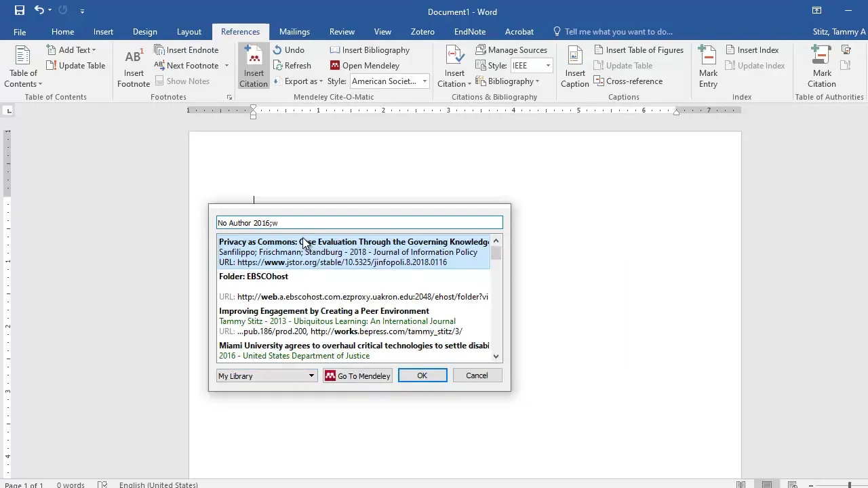
Task: Click OK in the citation dialog
Action: pyautogui.click(x=422, y=376)
